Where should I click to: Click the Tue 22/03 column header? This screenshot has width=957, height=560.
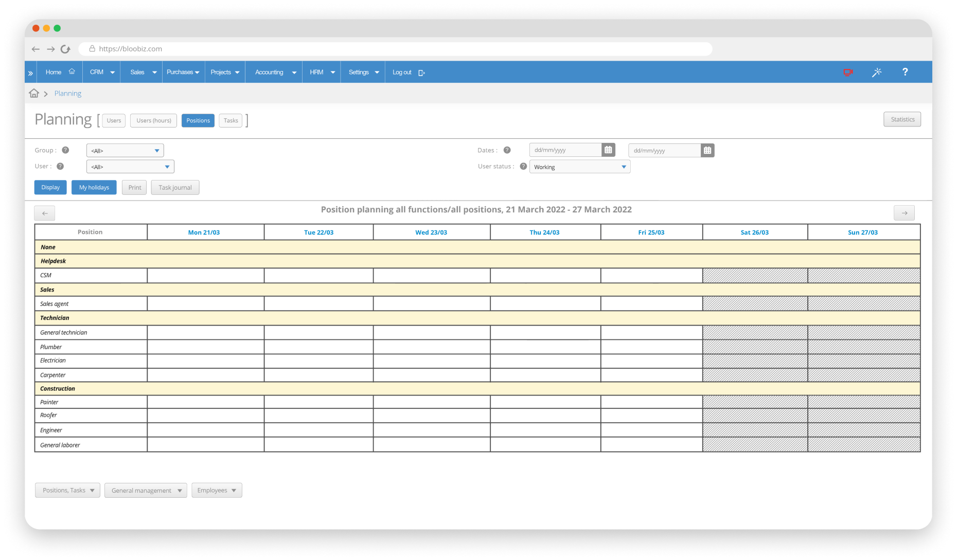point(318,232)
